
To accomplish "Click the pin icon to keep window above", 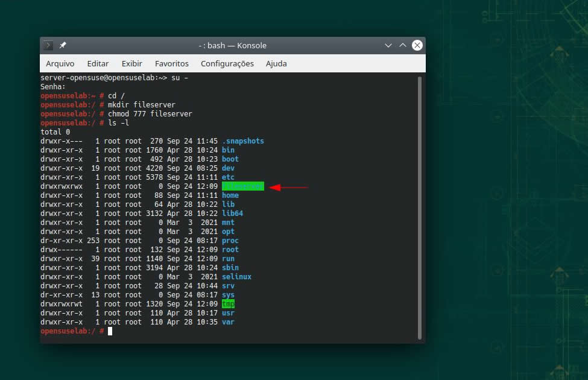I will [x=63, y=46].
